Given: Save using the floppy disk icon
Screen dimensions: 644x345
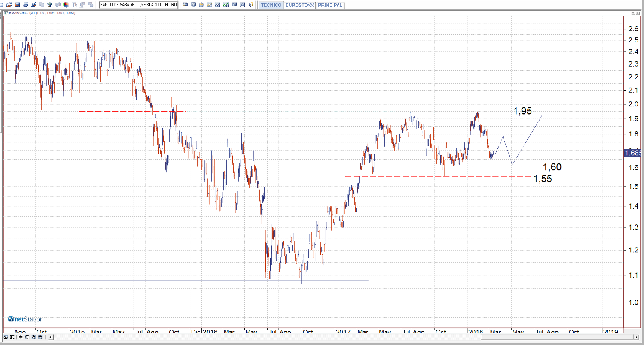Looking at the screenshot, I should [17, 5].
